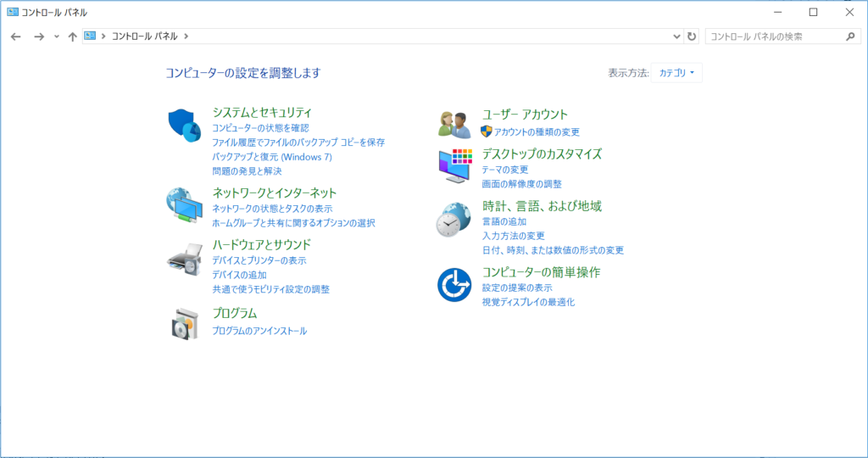The height and width of the screenshot is (458, 868).
Task: Click the コントロール パネル breadcrumb segment
Action: pyautogui.click(x=144, y=36)
